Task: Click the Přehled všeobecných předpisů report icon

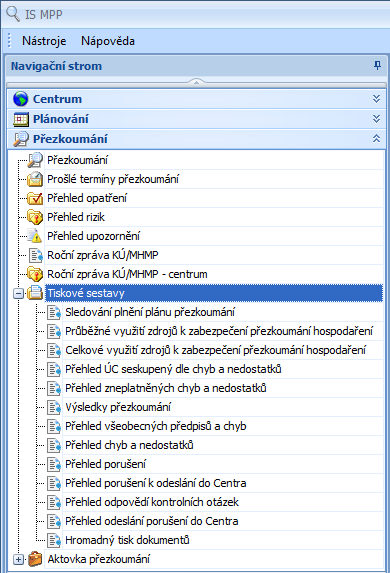Action: (54, 426)
